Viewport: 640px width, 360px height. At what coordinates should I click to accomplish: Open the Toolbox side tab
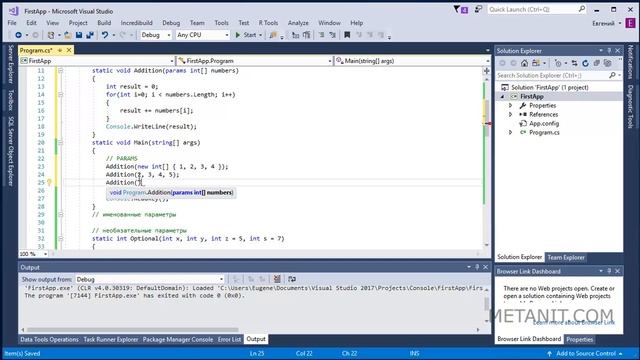(11, 100)
